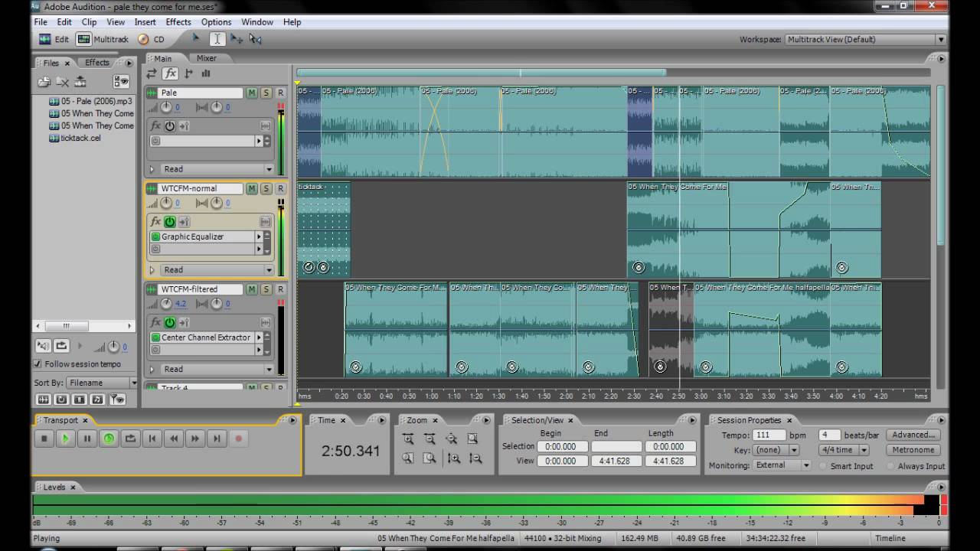This screenshot has height=551, width=980.
Task: Click the Files panel horizontal scrollbar
Action: (x=84, y=326)
